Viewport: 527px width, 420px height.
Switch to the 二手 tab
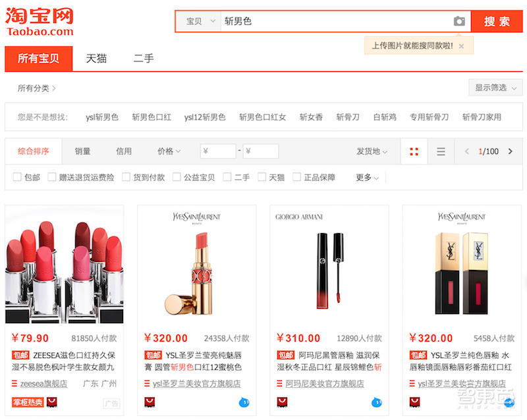tap(144, 59)
